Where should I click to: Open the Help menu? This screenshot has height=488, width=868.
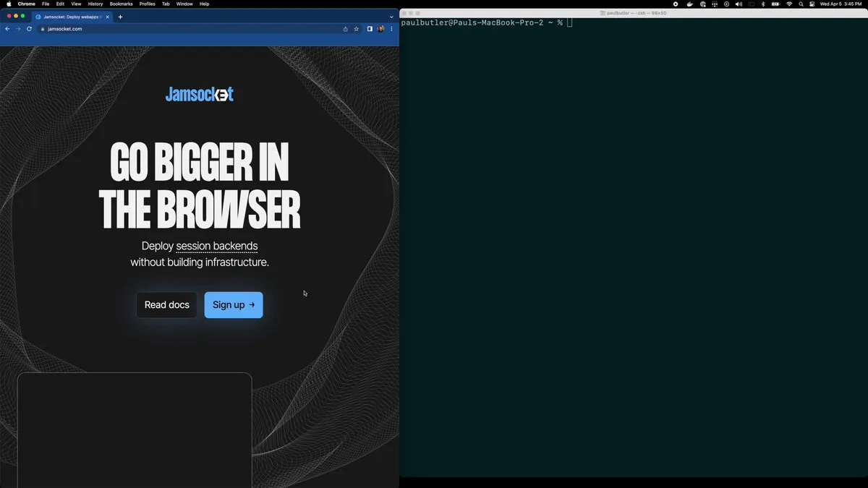[x=205, y=4]
